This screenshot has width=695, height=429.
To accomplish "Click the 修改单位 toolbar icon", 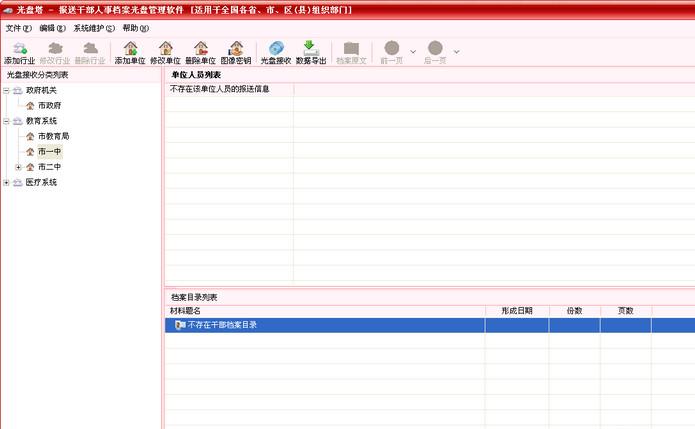I will click(x=165, y=53).
